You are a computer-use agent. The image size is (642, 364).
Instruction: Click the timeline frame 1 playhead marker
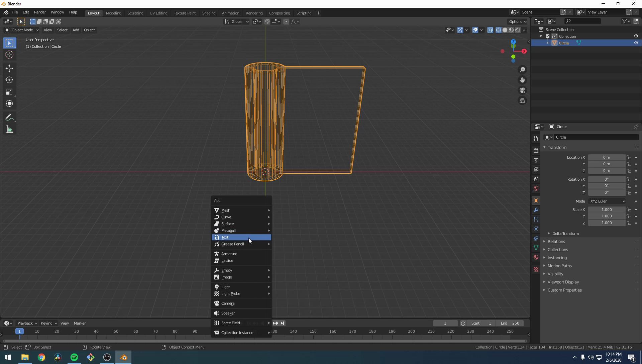point(19,331)
